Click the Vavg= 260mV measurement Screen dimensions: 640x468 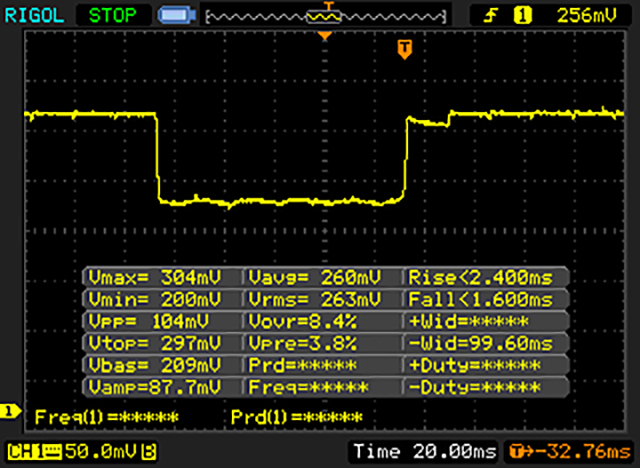point(315,278)
